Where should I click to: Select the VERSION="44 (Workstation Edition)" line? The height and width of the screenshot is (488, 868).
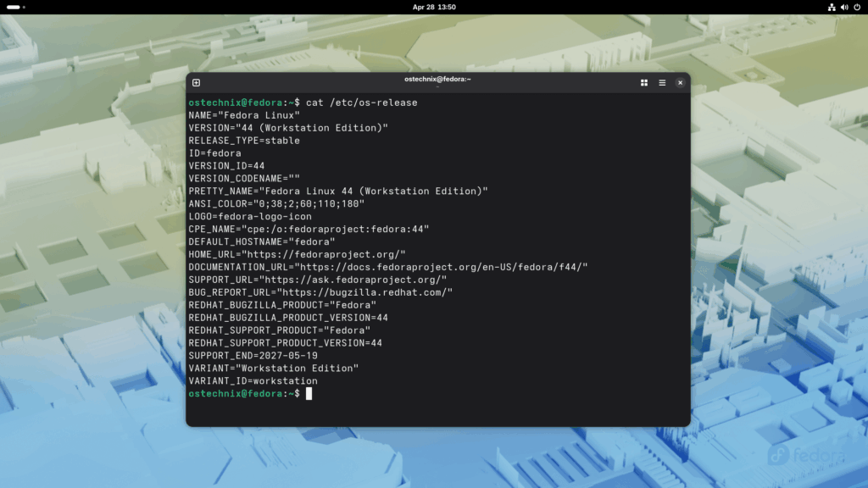pyautogui.click(x=288, y=128)
